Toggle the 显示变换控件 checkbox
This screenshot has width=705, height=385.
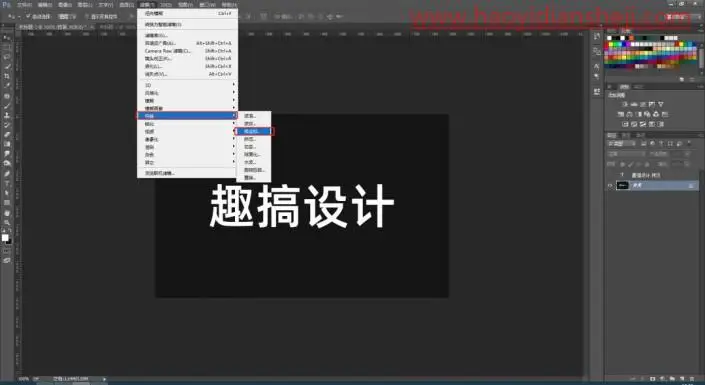click(x=87, y=17)
